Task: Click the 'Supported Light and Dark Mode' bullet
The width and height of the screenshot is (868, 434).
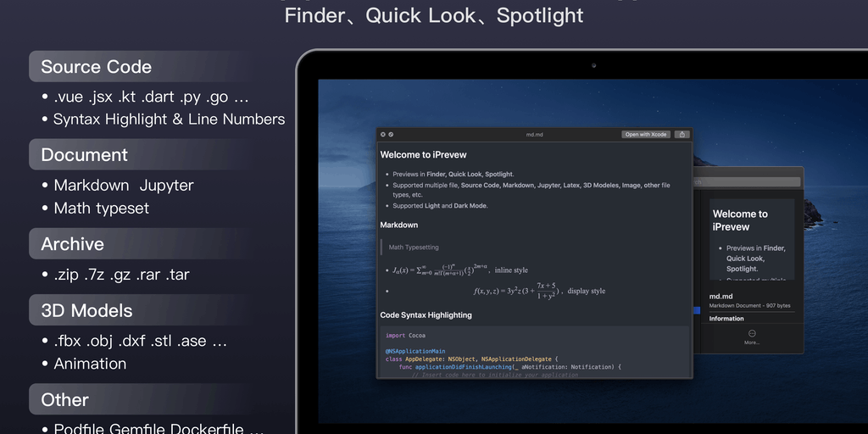Action: pyautogui.click(x=440, y=205)
